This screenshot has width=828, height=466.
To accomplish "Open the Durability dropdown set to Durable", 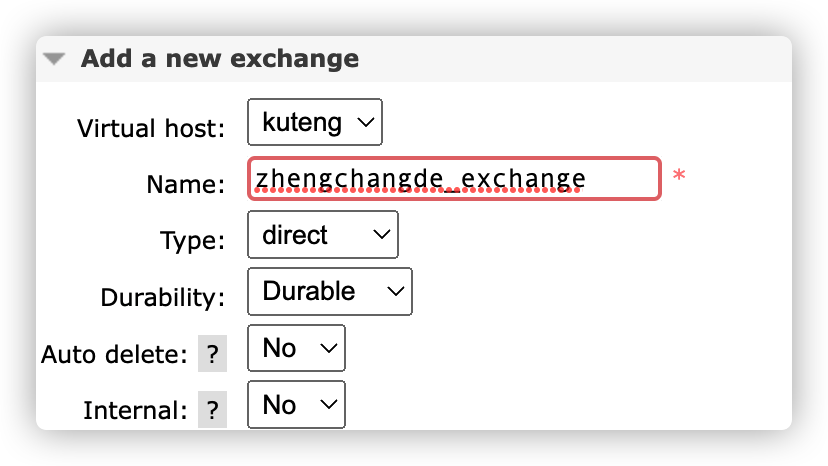I will pos(329,291).
